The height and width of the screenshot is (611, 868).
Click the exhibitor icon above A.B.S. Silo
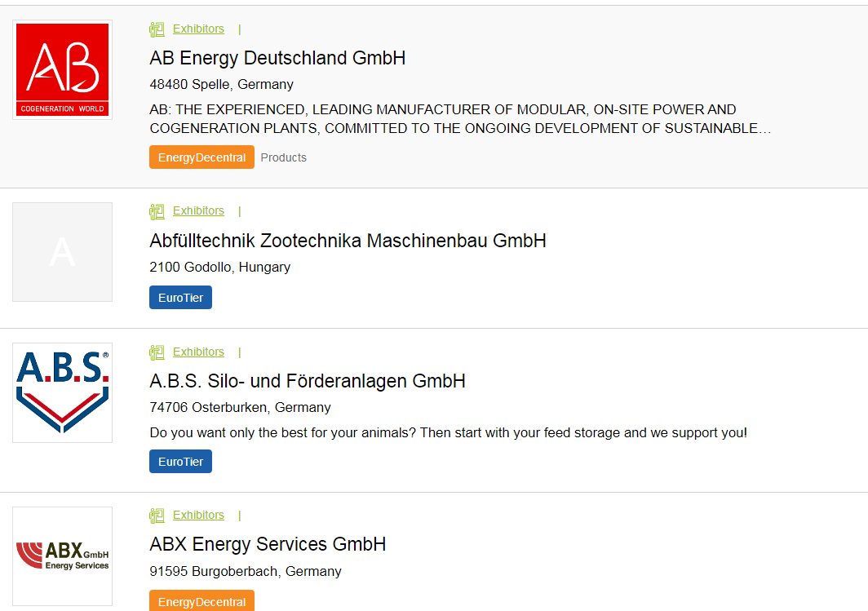tap(157, 352)
